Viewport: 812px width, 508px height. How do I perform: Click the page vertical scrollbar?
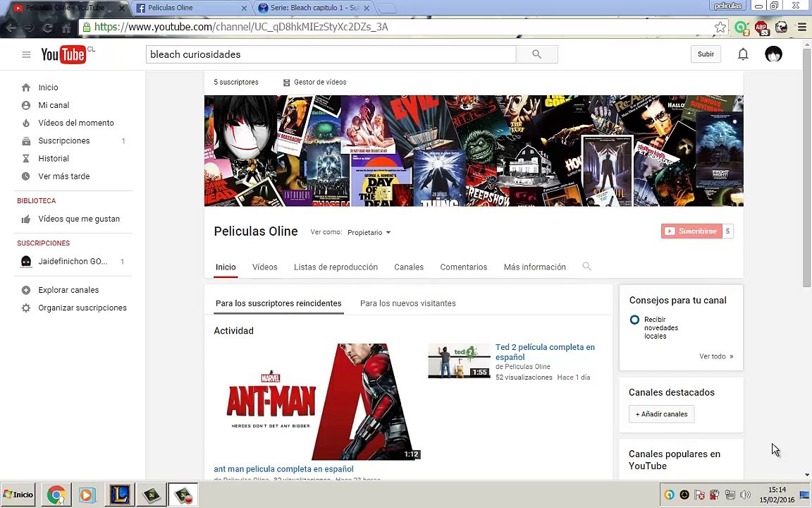pos(806,167)
